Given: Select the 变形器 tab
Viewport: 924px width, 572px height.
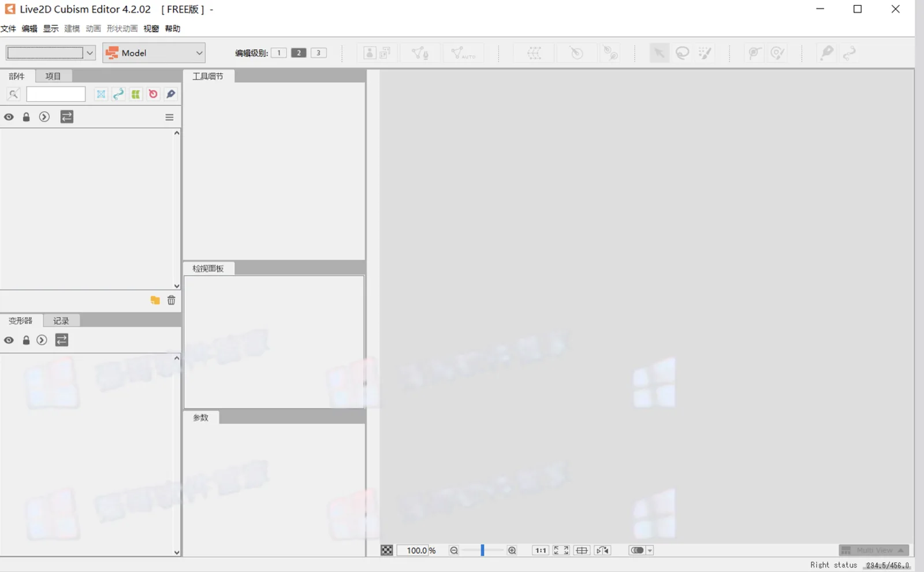Looking at the screenshot, I should click(21, 321).
